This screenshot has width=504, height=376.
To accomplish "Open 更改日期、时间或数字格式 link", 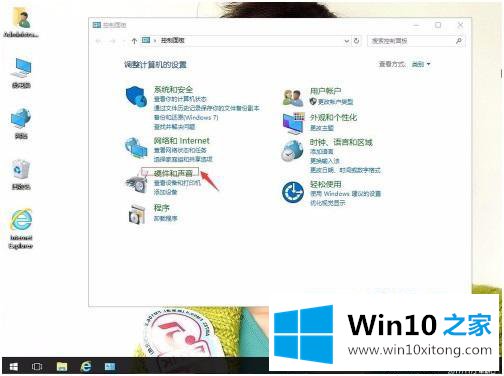I will pyautogui.click(x=345, y=170).
